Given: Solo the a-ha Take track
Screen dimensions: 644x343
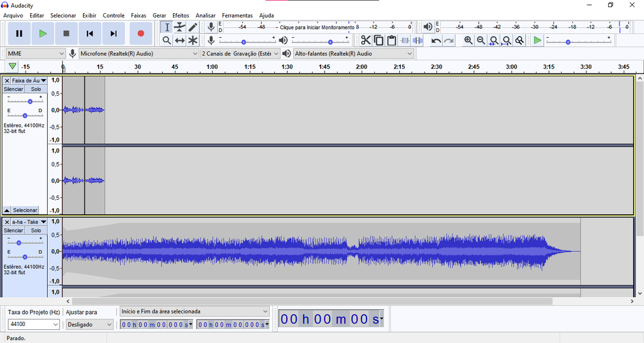Looking at the screenshot, I should pyautogui.click(x=36, y=231).
